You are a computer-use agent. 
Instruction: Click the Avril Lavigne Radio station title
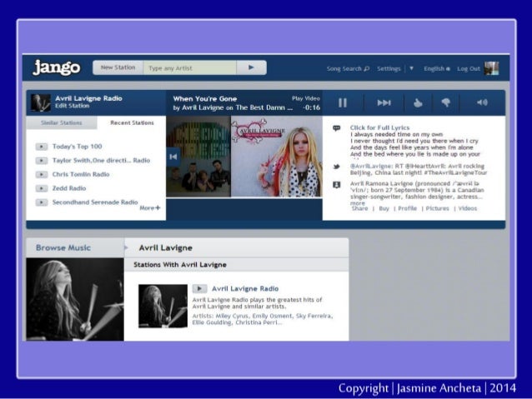pos(88,98)
